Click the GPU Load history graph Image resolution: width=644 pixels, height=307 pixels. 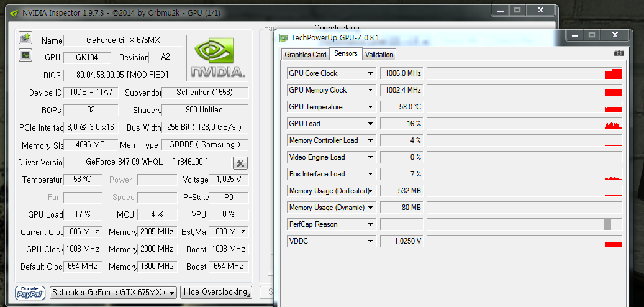click(x=525, y=124)
